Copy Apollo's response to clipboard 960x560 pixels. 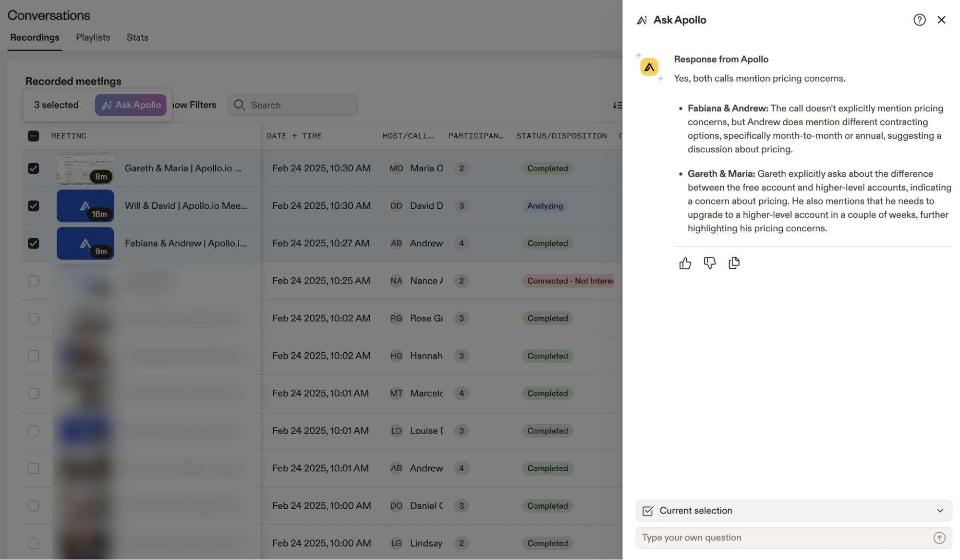pyautogui.click(x=734, y=263)
